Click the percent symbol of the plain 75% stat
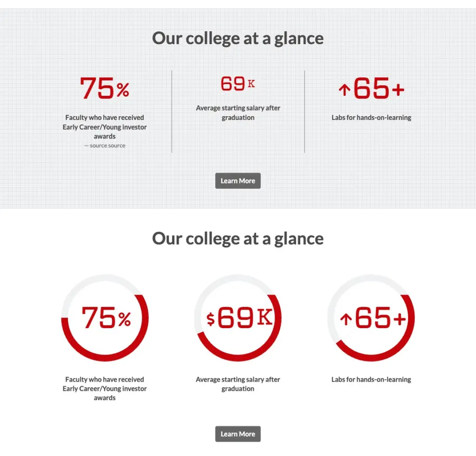Image resolution: width=476 pixels, height=456 pixels. pos(123,90)
